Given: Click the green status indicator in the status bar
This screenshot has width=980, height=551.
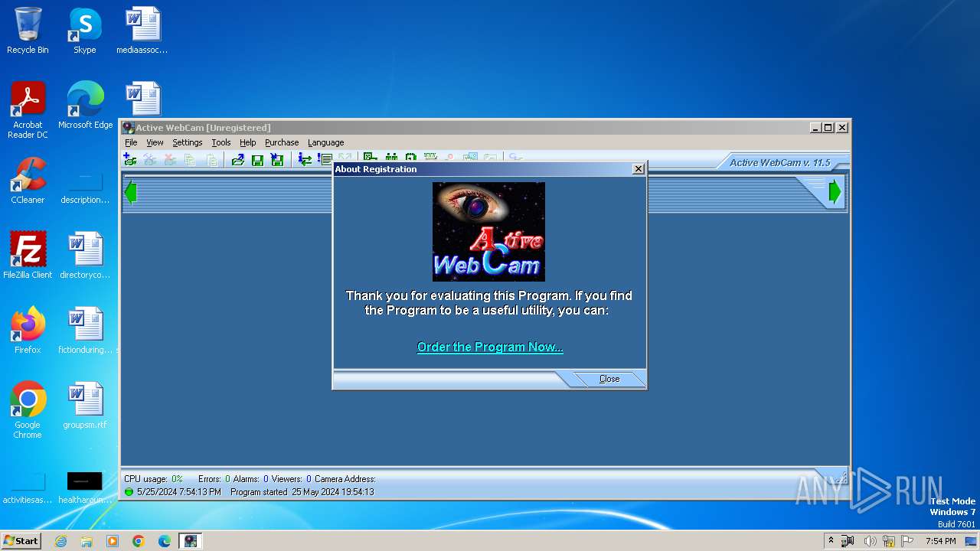Looking at the screenshot, I should [x=129, y=492].
